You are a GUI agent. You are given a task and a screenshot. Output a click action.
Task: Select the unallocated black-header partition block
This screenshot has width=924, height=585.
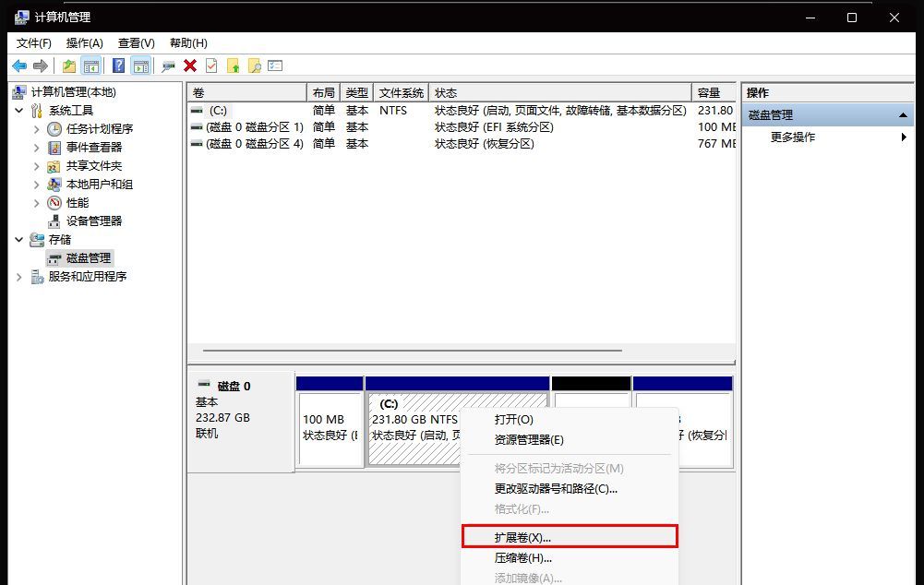pyautogui.click(x=591, y=391)
